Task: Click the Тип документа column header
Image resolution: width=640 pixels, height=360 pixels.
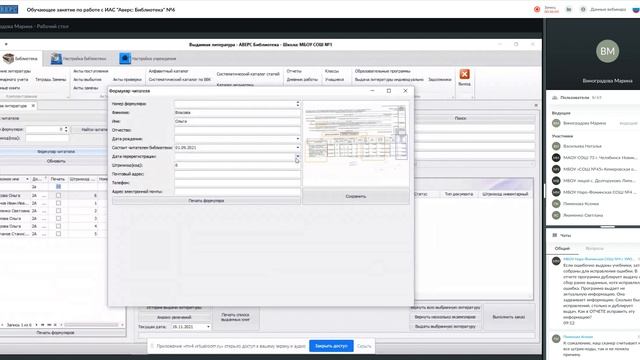Action: (x=459, y=194)
